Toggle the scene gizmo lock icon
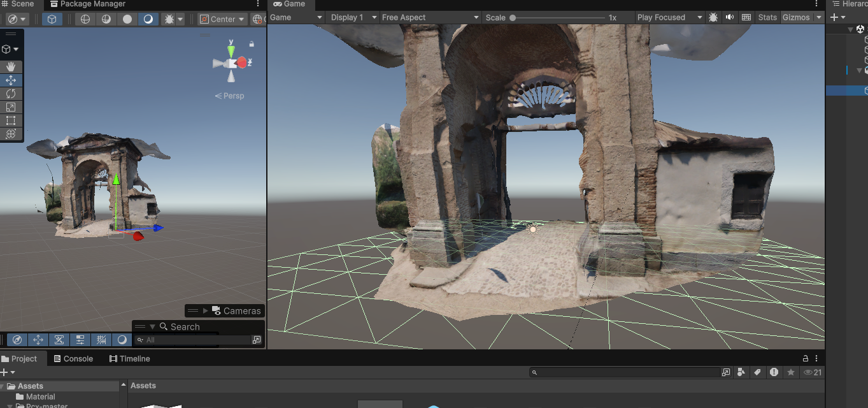 point(252,44)
